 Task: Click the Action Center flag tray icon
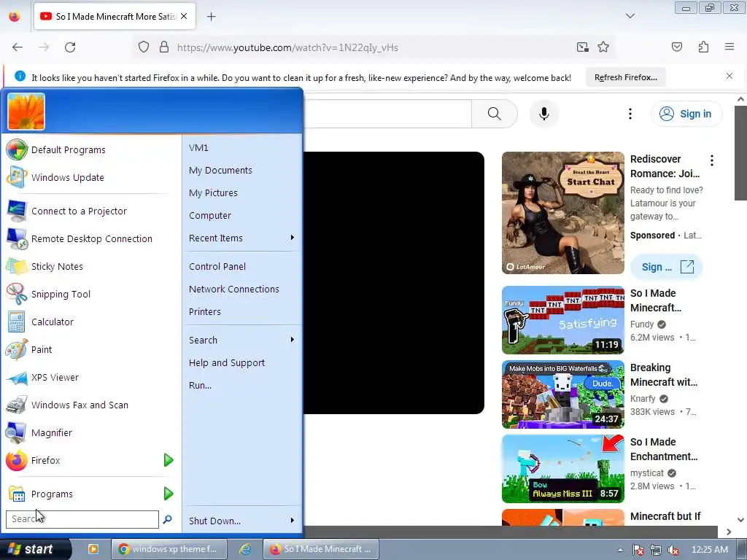(x=638, y=550)
